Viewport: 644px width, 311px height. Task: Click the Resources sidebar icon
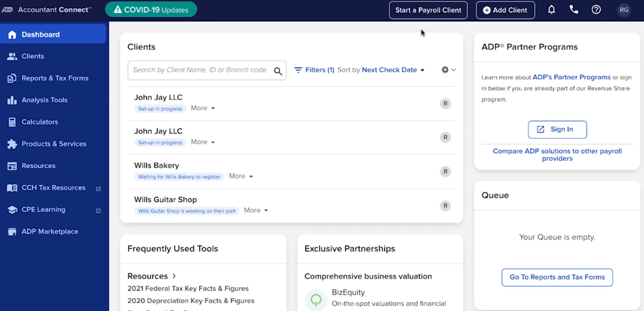pos(12,166)
